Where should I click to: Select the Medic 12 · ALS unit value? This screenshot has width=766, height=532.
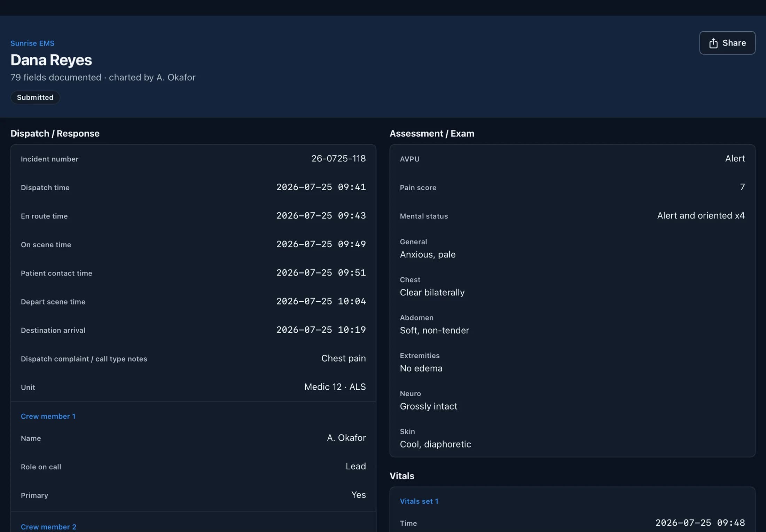click(x=335, y=387)
